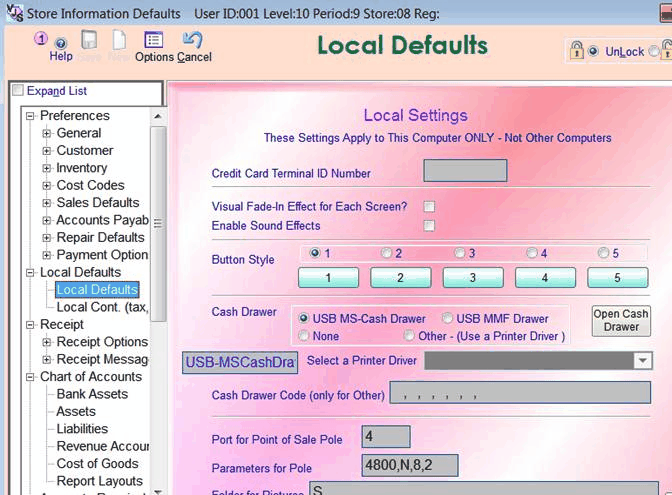
Task: Expand the Sales Defaults node
Action: (46, 203)
